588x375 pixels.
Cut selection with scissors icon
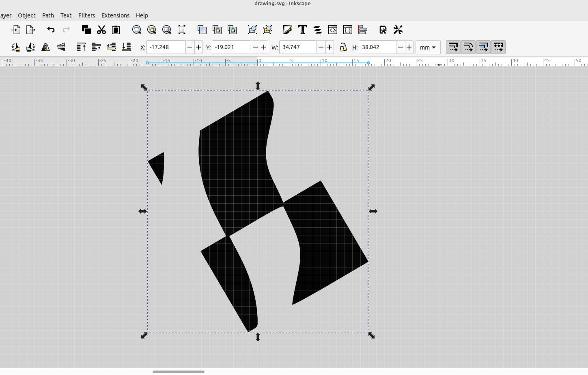(101, 30)
